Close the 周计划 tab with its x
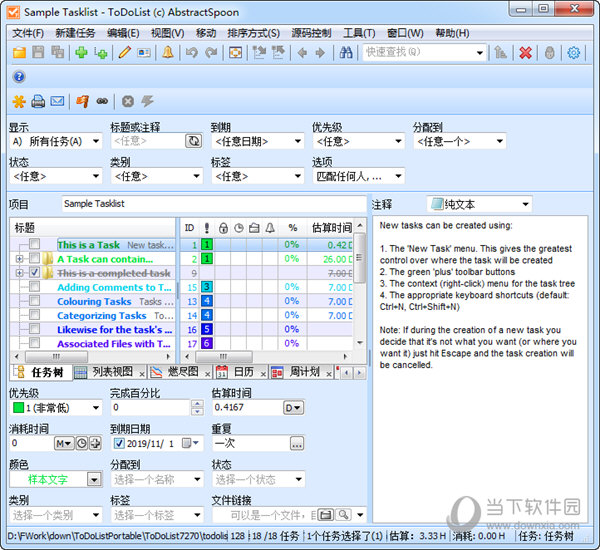The image size is (600, 550). click(329, 374)
